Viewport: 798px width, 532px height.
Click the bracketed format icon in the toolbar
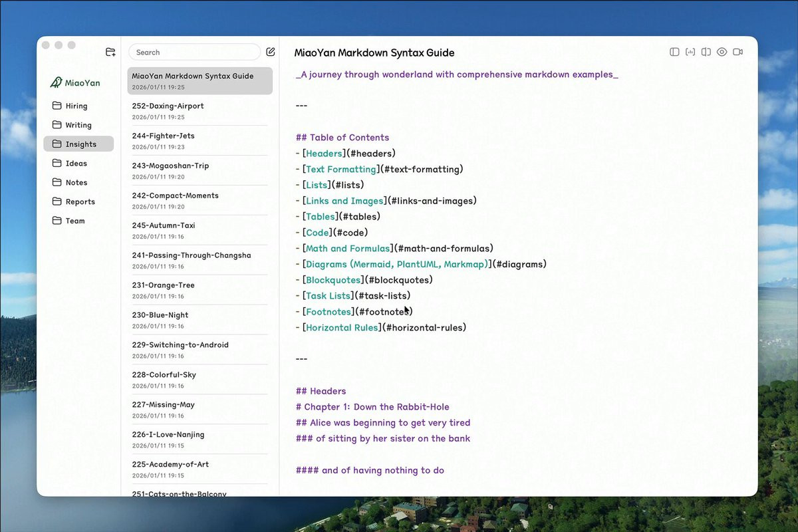(690, 52)
